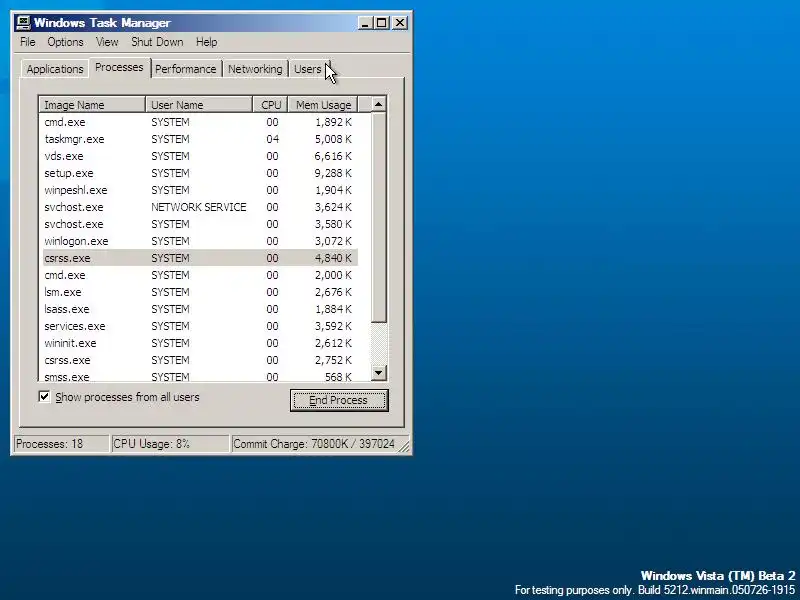Click the 04 CPU value for taskmgr.exe
The image size is (800, 600).
[272, 139]
